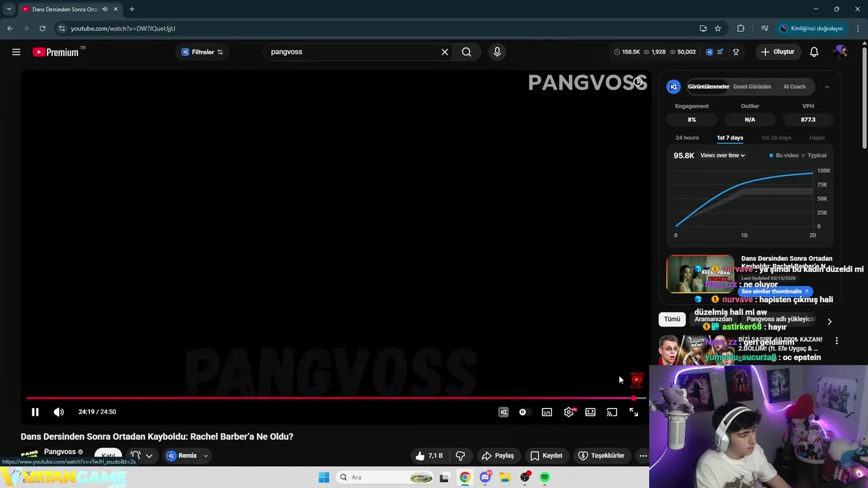Open the account avatar menu
The image size is (868, 488).
point(841,52)
